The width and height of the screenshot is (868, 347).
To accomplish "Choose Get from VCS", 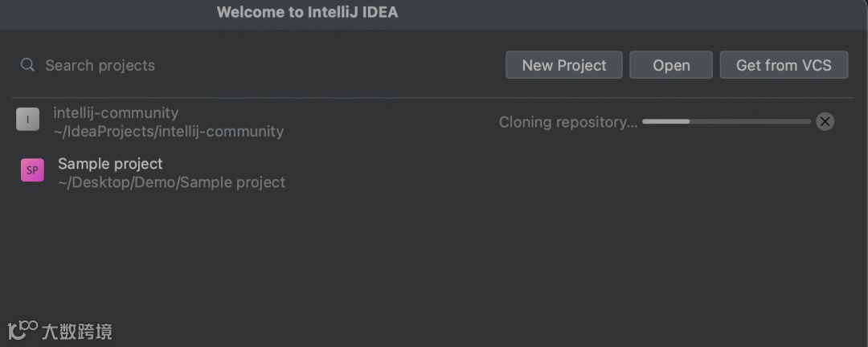I will coord(784,65).
